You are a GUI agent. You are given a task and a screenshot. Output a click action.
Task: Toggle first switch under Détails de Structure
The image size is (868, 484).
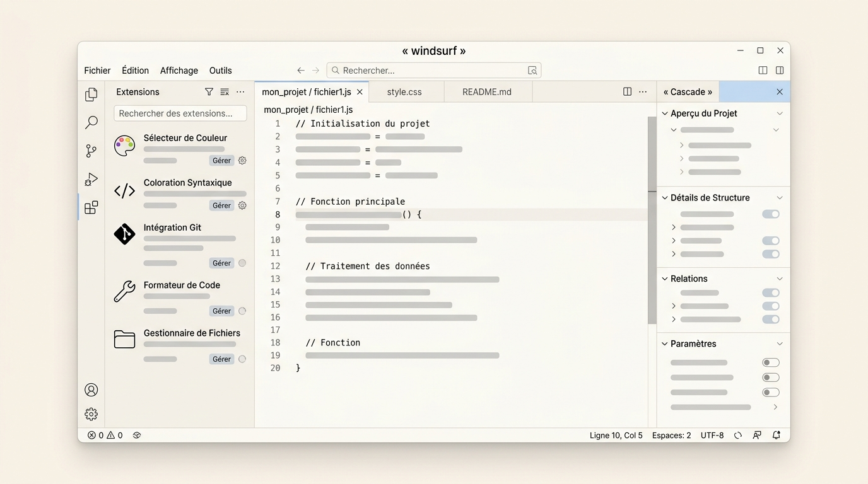pyautogui.click(x=771, y=214)
